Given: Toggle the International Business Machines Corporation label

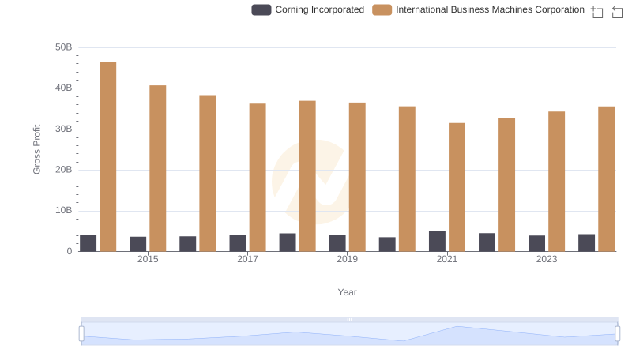Looking at the screenshot, I should pos(490,9).
